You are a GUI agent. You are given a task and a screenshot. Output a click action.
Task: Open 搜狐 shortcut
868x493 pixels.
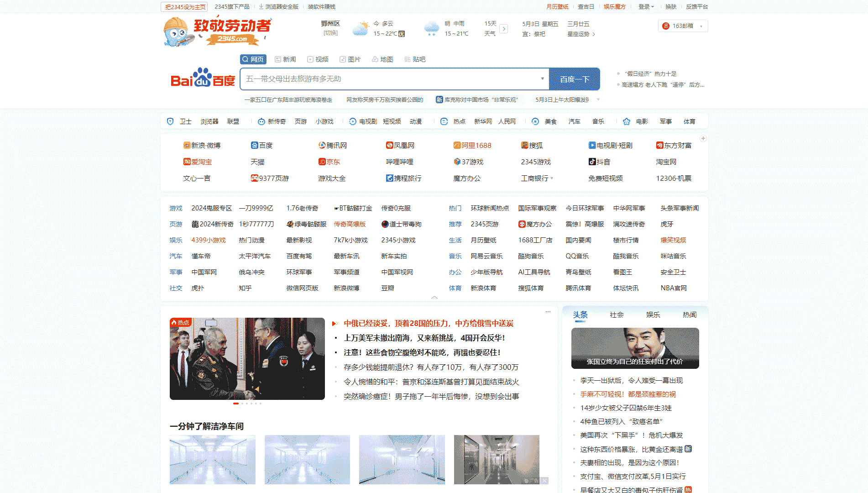[532, 145]
